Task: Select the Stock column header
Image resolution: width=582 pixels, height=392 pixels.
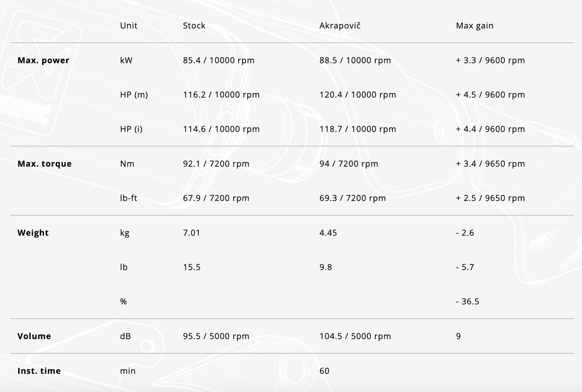Action: click(194, 25)
